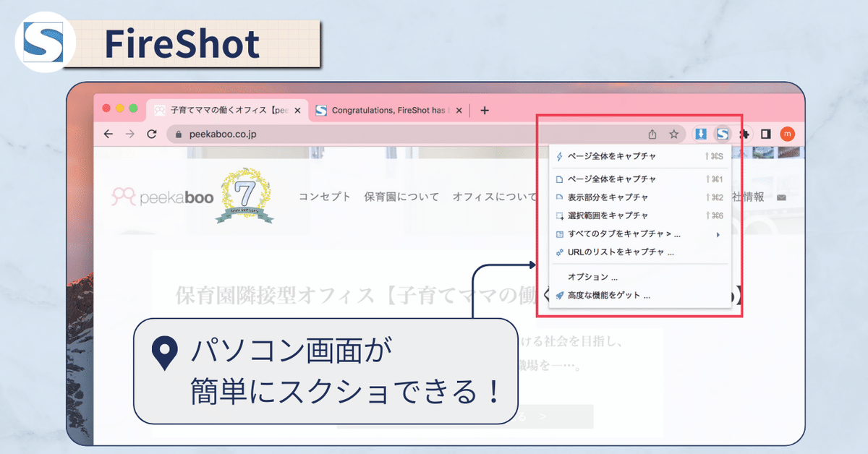868x454 pixels.
Task: Switch to Congratulations, FireShot tab
Action: (x=391, y=111)
